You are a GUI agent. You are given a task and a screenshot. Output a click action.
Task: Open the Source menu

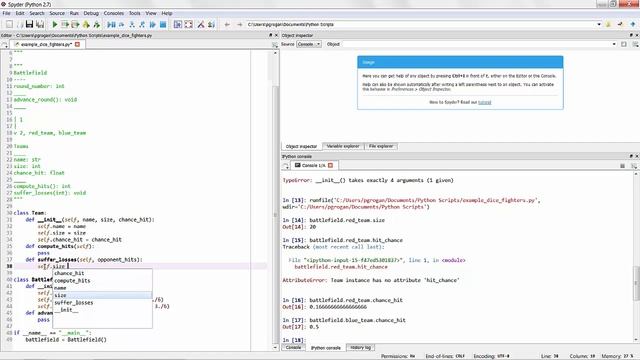pyautogui.click(x=57, y=13)
